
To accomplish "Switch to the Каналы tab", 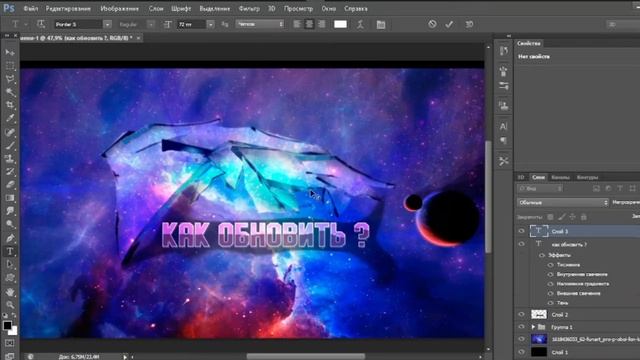I will click(560, 177).
